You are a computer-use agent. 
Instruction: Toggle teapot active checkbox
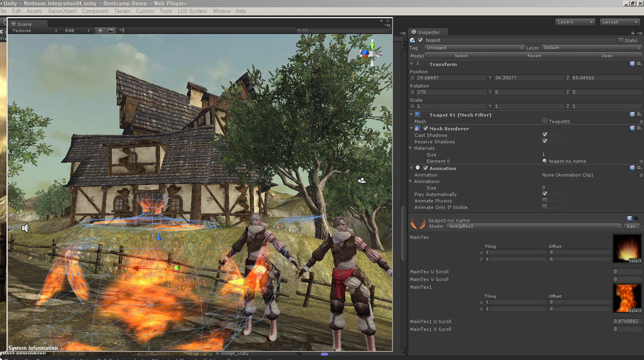coord(420,40)
